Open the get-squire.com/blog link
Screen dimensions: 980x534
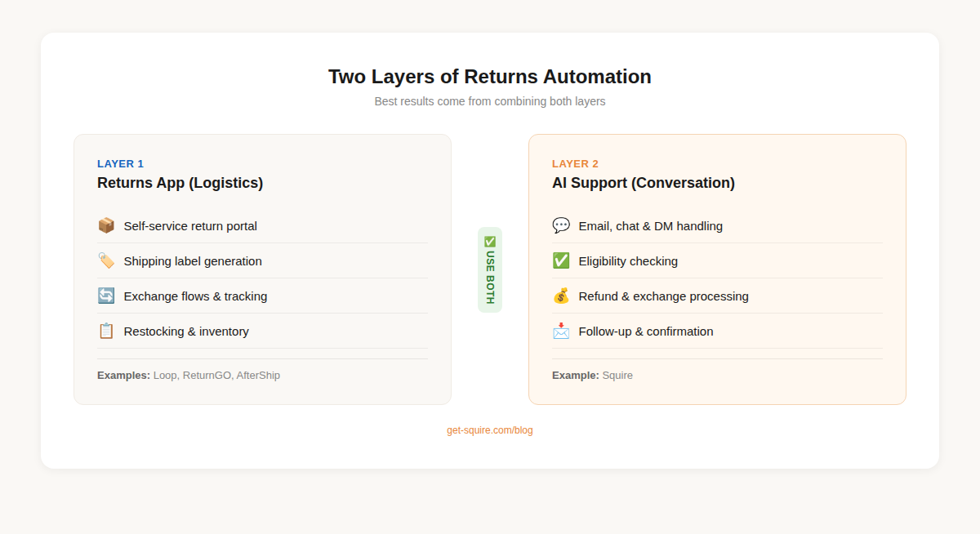490,429
